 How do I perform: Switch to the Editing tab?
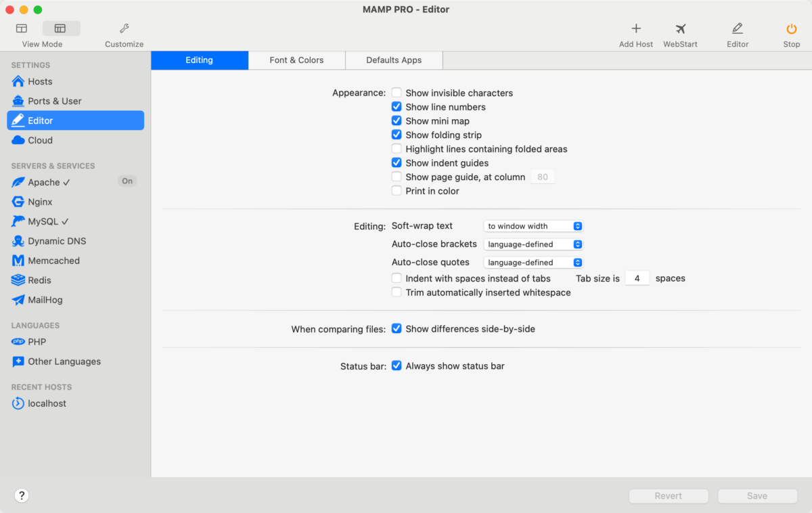(x=200, y=60)
